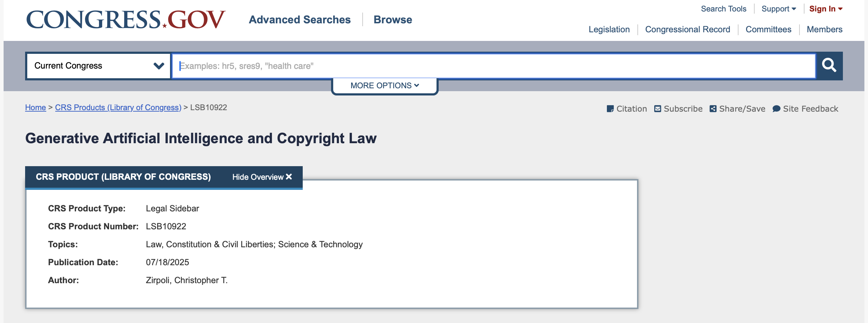Click the Congress.gov logo
The height and width of the screenshot is (323, 868).
126,20
